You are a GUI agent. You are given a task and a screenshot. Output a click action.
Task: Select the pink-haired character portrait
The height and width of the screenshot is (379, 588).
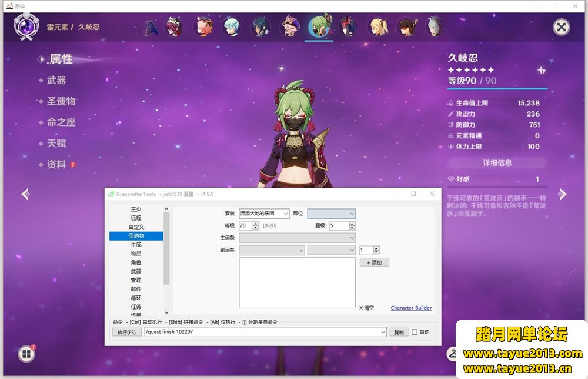pyautogui.click(x=203, y=26)
